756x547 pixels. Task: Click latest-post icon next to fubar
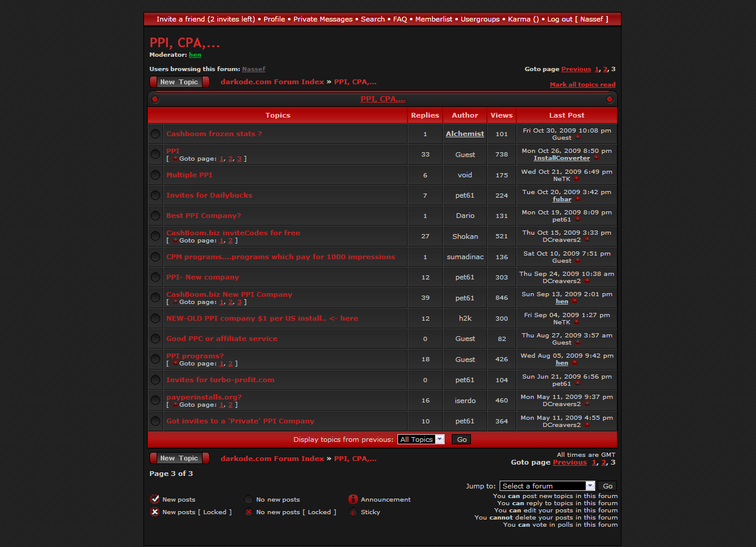(x=577, y=199)
